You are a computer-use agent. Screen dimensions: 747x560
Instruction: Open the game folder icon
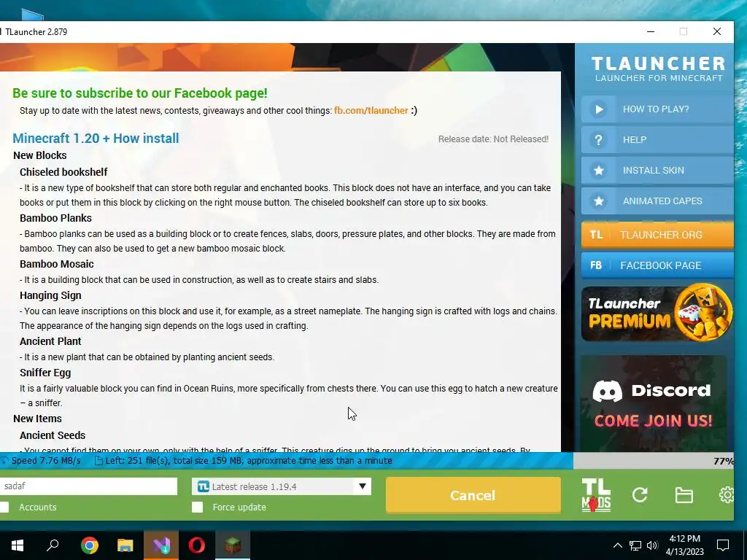(x=684, y=495)
